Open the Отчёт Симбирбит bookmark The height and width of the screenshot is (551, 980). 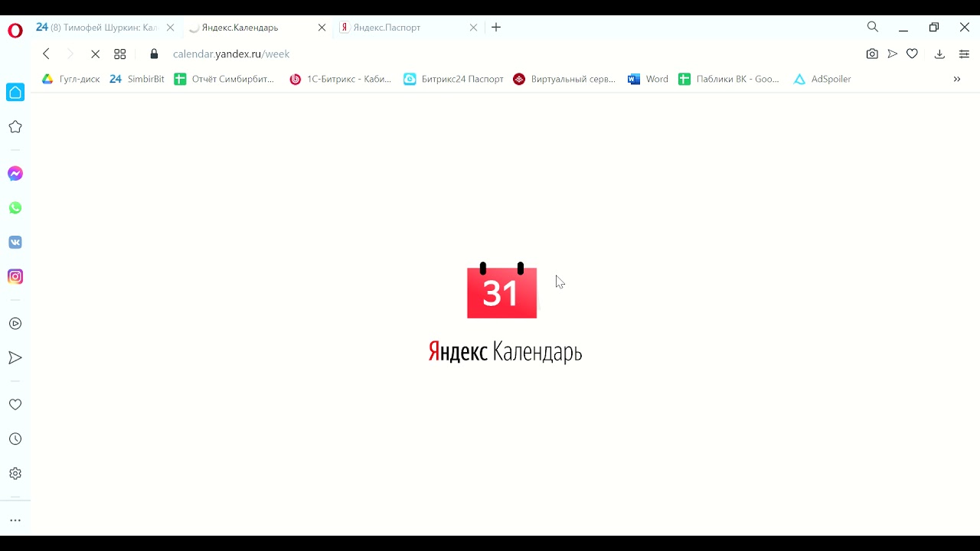tap(224, 79)
